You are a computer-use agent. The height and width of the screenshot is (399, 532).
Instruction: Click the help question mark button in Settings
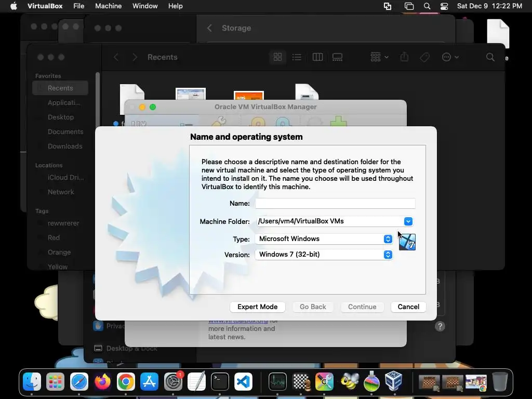440,326
